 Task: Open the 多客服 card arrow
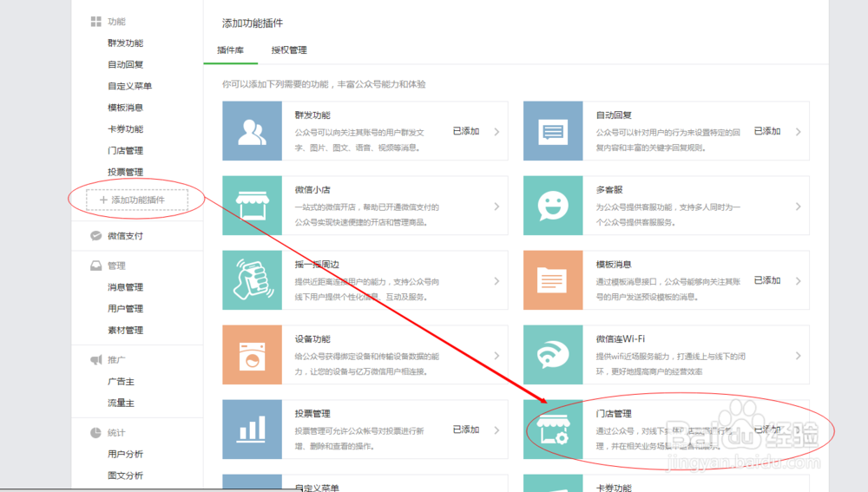pos(798,207)
